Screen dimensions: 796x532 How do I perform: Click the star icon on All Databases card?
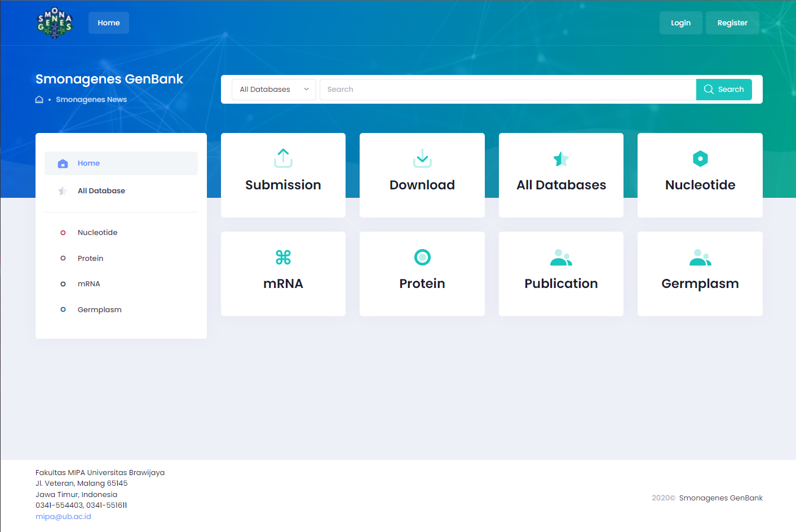point(561,159)
